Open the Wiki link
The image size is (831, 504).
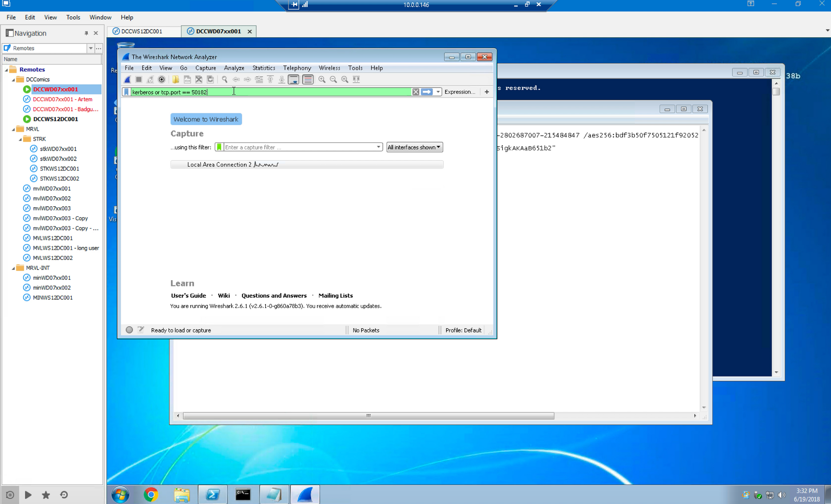224,296
